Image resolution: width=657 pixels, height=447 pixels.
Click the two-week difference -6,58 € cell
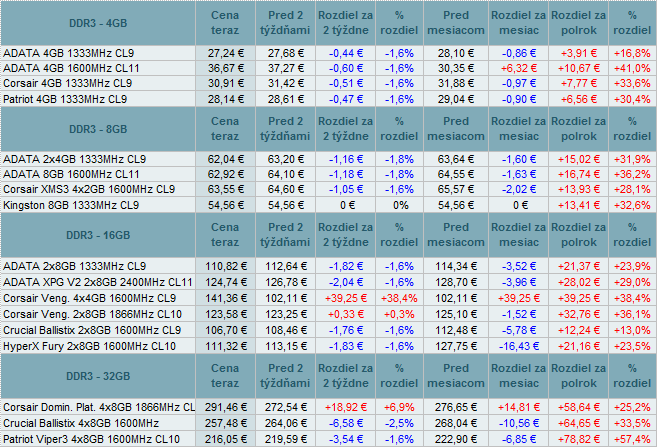[x=346, y=423]
